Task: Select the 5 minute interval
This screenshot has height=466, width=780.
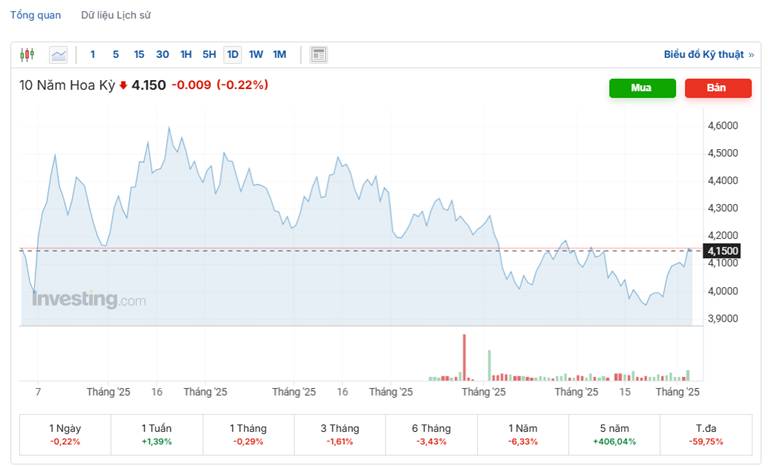Action: point(115,54)
